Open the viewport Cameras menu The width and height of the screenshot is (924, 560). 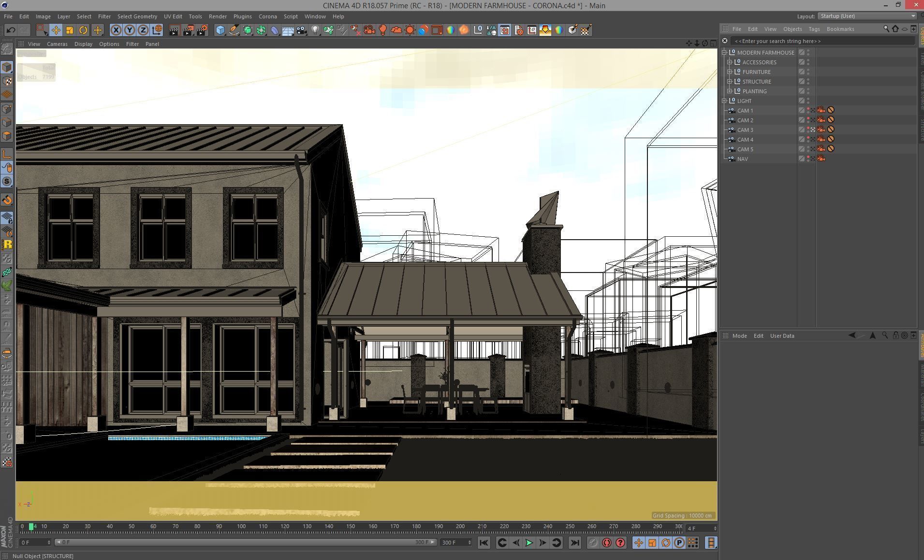[x=57, y=44]
